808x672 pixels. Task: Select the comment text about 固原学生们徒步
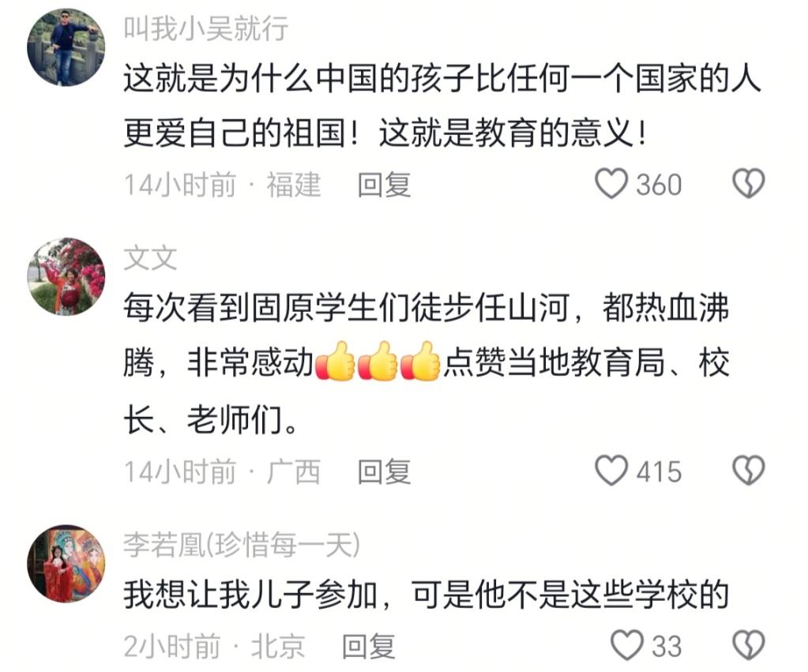point(427,362)
